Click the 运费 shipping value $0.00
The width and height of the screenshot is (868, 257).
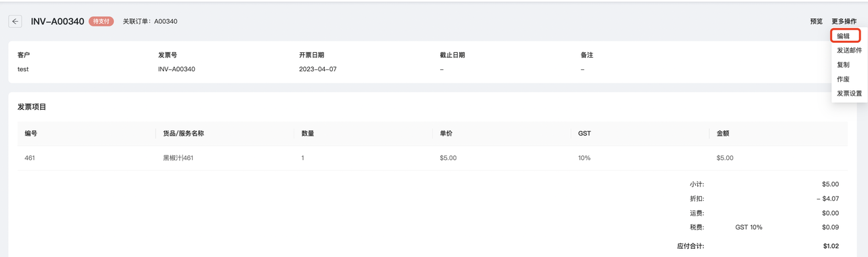tap(831, 213)
